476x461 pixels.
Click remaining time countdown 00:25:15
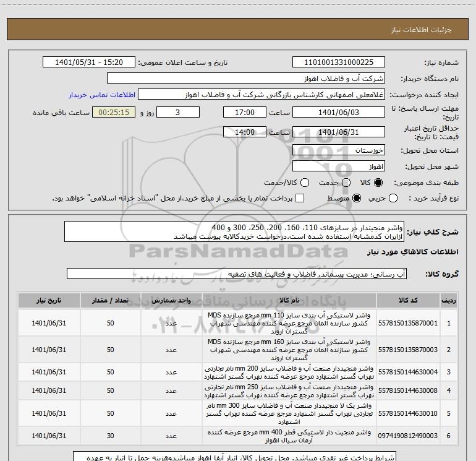(x=114, y=112)
